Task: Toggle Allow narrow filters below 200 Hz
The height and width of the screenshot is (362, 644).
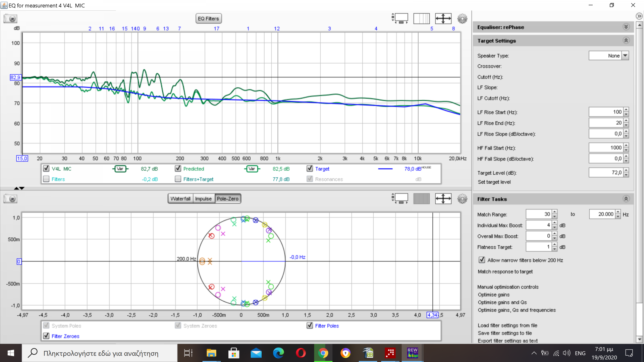Action: click(x=482, y=260)
